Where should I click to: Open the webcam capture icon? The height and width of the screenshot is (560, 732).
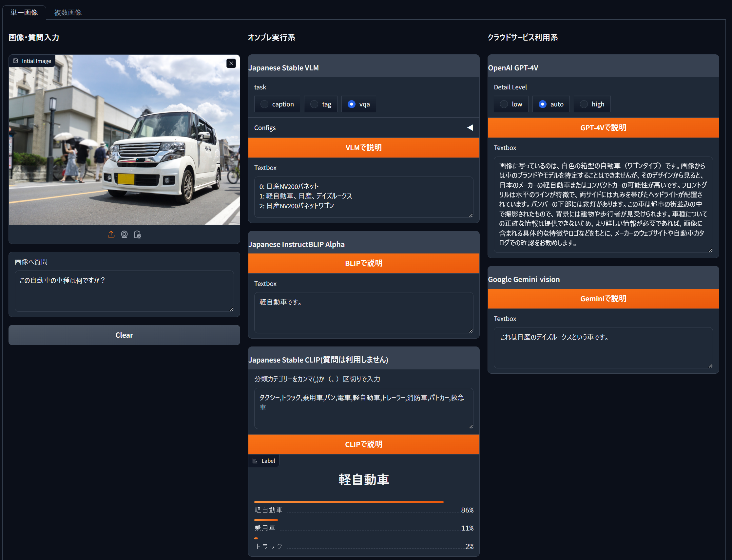point(125,234)
